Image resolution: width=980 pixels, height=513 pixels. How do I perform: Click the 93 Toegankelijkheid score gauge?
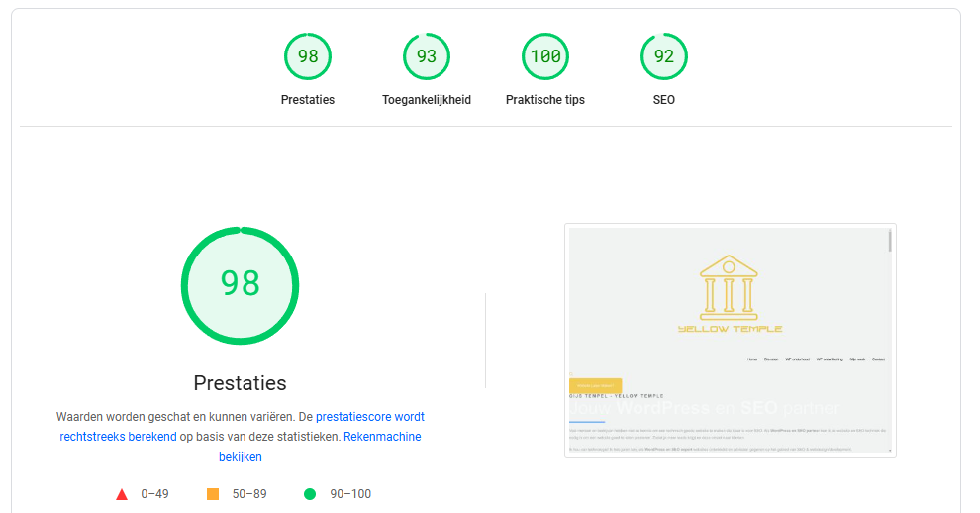point(427,56)
